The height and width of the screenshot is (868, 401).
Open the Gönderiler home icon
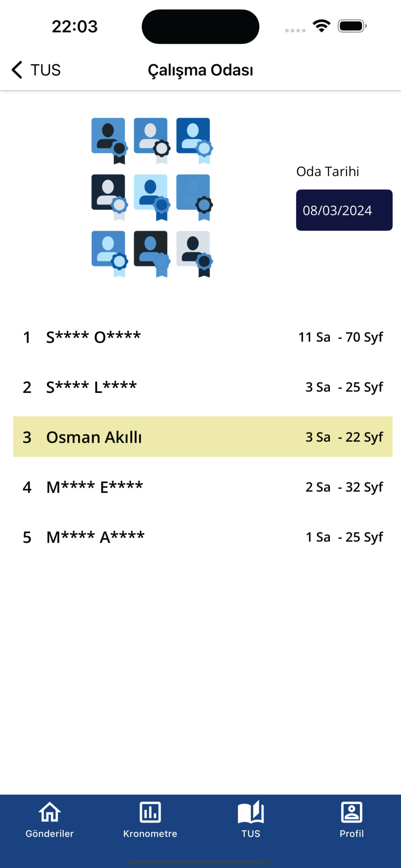pyautogui.click(x=49, y=812)
